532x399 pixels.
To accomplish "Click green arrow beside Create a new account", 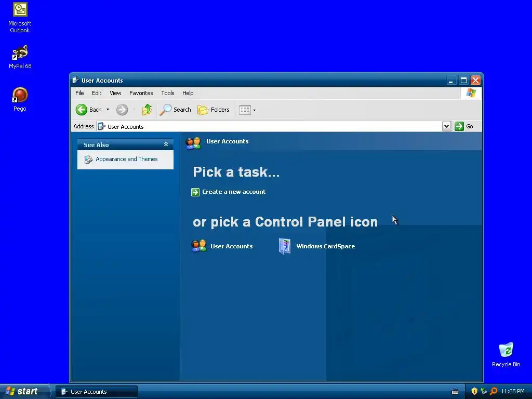I will (195, 192).
